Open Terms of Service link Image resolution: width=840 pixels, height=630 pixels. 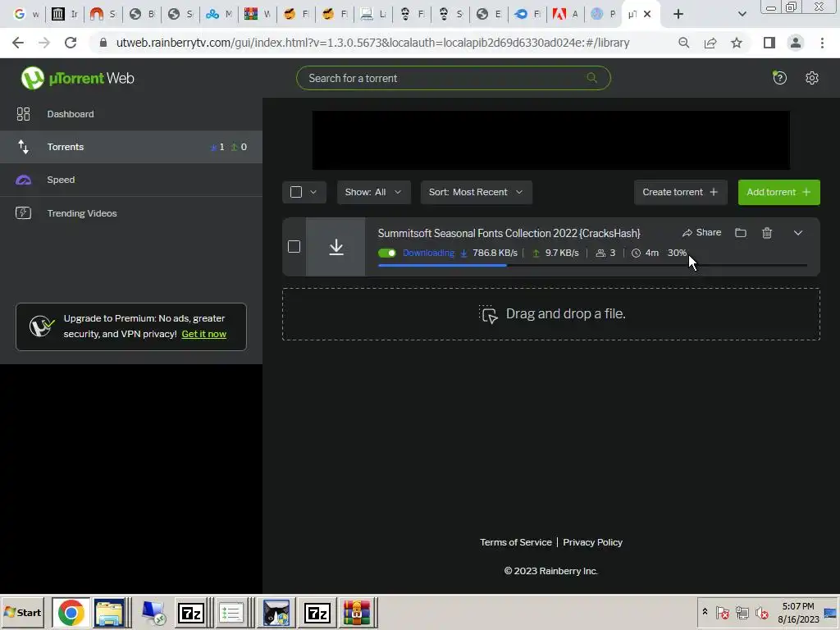515,542
